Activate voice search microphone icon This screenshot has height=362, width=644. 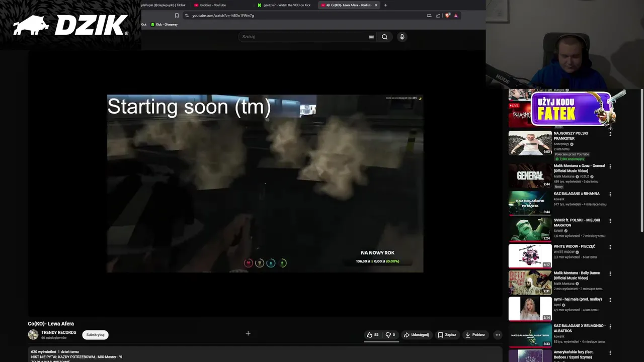point(402,37)
